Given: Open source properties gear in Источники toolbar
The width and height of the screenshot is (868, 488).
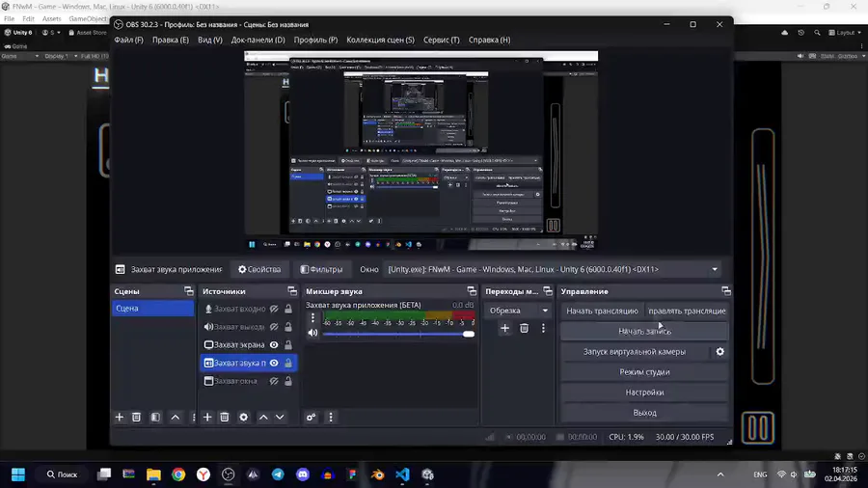Looking at the screenshot, I should [x=243, y=417].
